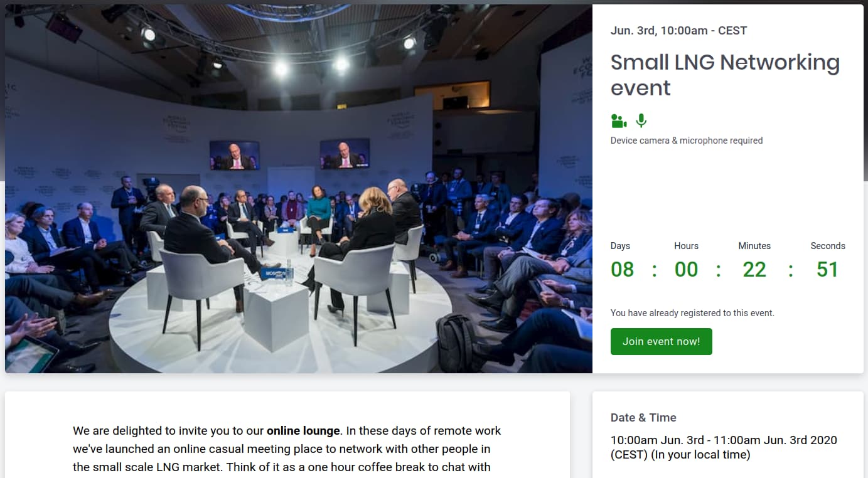This screenshot has height=478, width=868.
Task: Click the 'Device camera & microphone required' text
Action: (x=686, y=141)
